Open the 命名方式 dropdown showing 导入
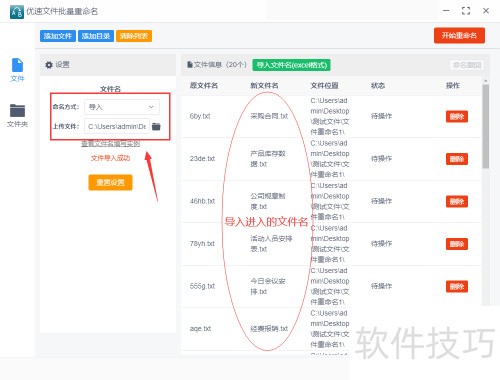Image resolution: width=500 pixels, height=380 pixels. pos(122,107)
